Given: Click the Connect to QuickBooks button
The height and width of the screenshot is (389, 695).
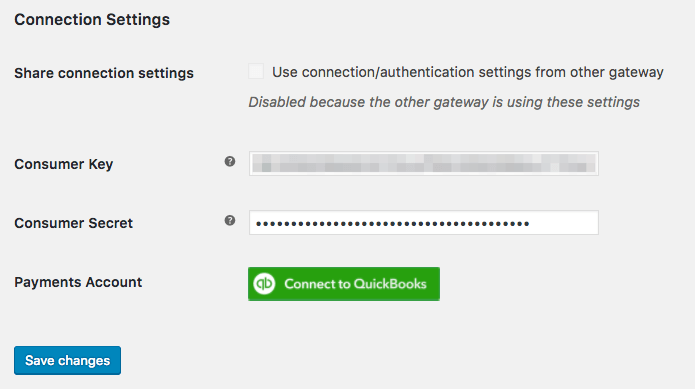Looking at the screenshot, I should coord(344,284).
